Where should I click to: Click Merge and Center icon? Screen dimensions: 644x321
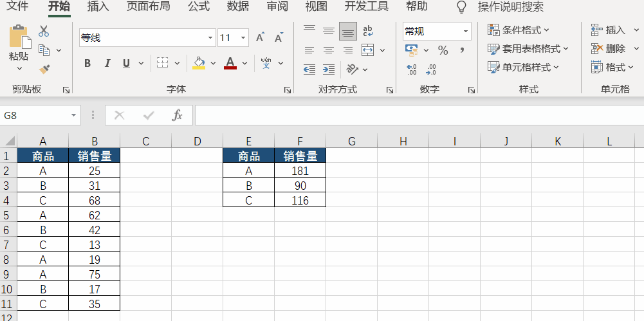click(x=367, y=50)
